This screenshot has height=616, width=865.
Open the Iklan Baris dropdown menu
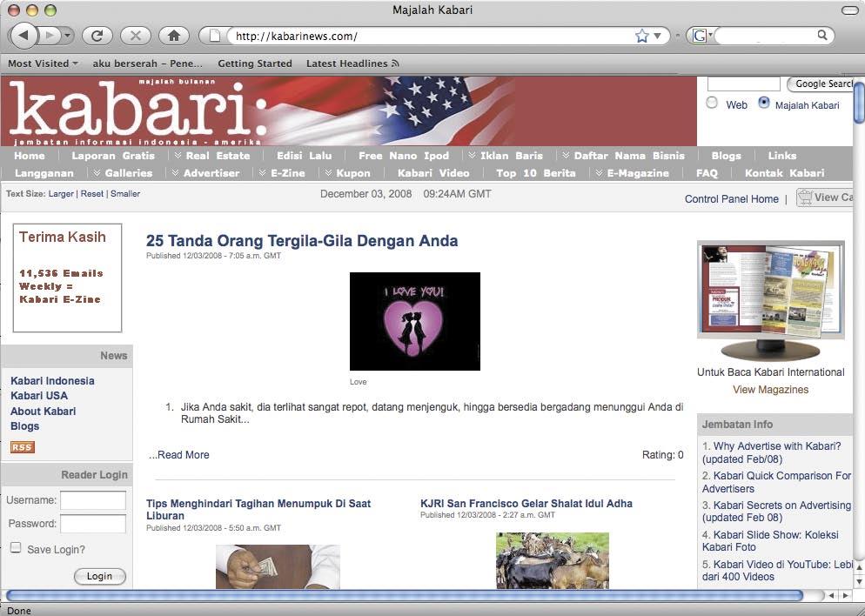coord(506,156)
